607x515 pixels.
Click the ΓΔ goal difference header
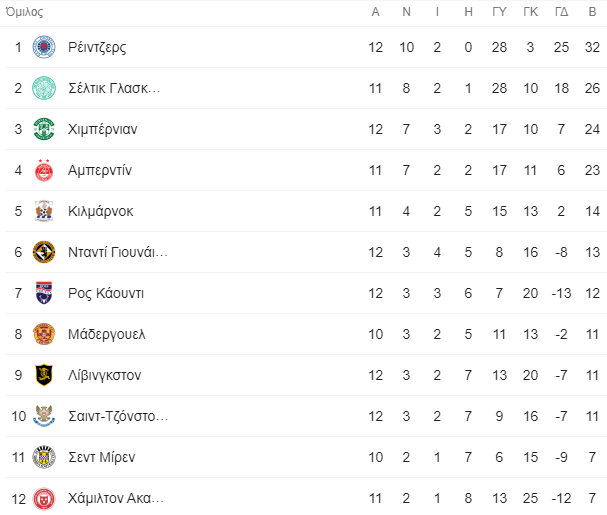(x=561, y=12)
